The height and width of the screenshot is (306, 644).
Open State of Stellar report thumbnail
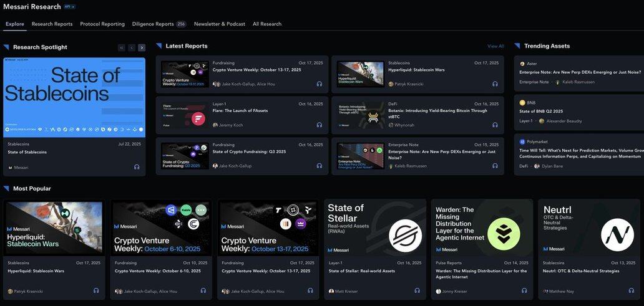click(376, 228)
